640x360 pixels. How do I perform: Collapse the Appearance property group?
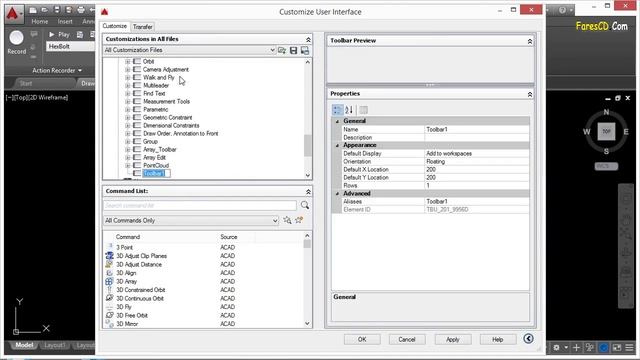(x=337, y=145)
